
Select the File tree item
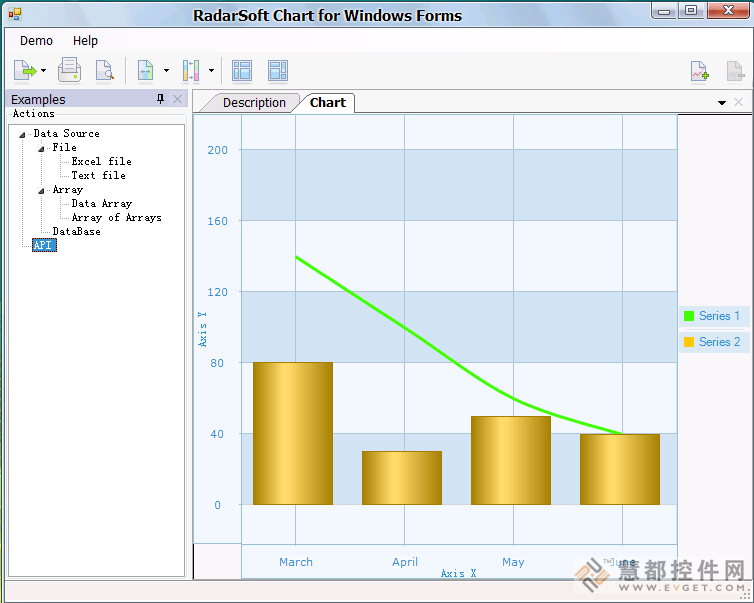click(64, 148)
